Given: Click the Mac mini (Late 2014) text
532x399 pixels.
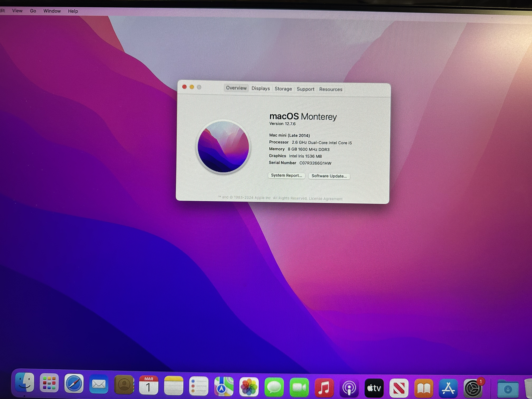Looking at the screenshot, I should point(289,135).
